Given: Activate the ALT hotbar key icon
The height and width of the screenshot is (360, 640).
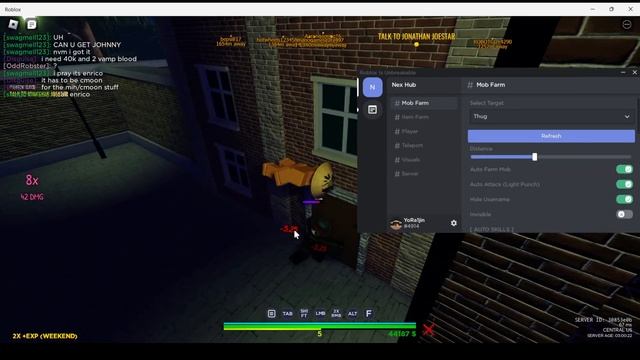Looking at the screenshot, I should (x=352, y=313).
